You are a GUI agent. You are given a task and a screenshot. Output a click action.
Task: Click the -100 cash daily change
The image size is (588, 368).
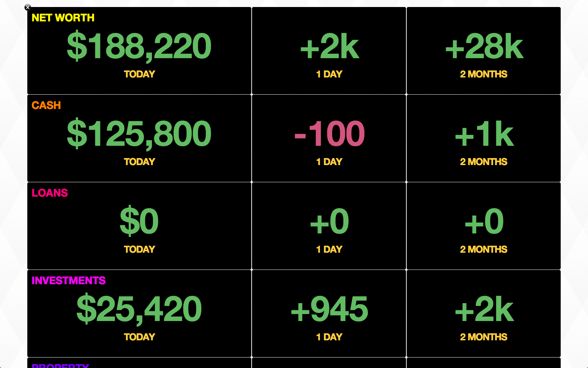click(329, 134)
